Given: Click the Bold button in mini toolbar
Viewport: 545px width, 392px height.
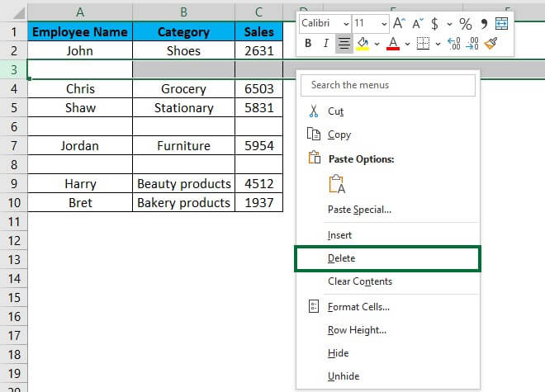Looking at the screenshot, I should (308, 43).
